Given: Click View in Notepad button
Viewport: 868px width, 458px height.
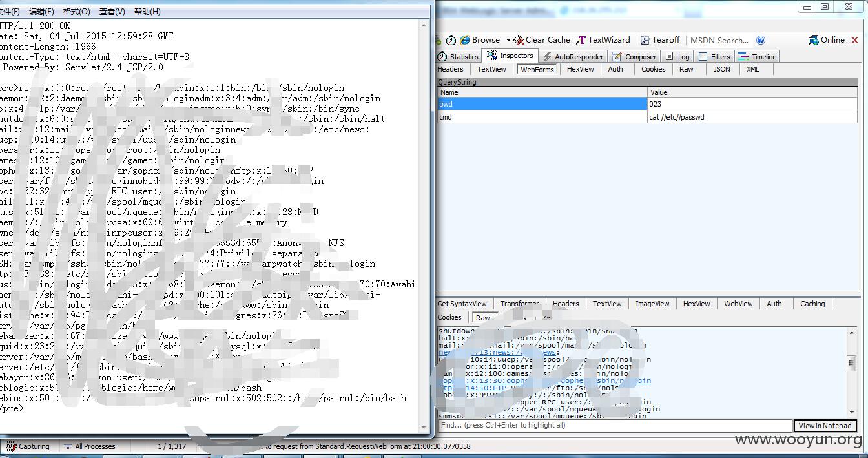Looking at the screenshot, I should click(825, 426).
